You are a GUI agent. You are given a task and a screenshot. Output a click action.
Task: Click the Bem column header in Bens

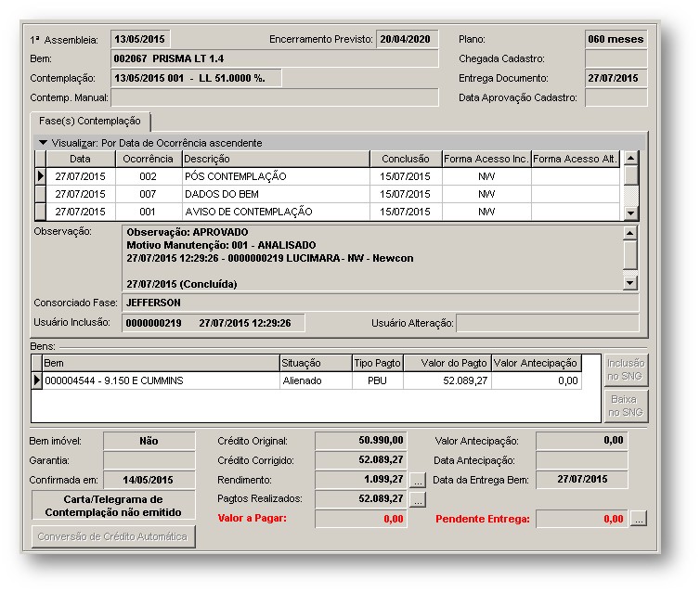162,363
